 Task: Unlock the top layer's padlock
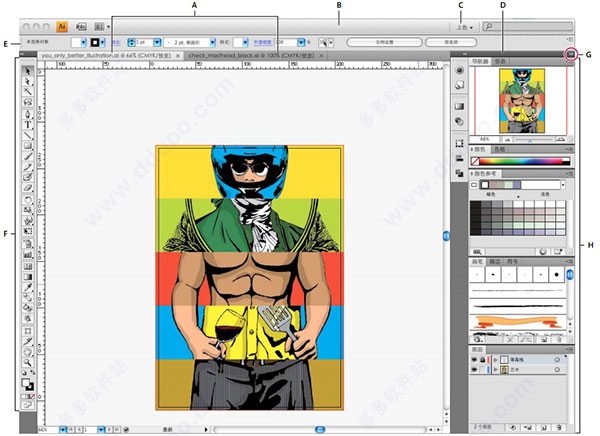(483, 360)
